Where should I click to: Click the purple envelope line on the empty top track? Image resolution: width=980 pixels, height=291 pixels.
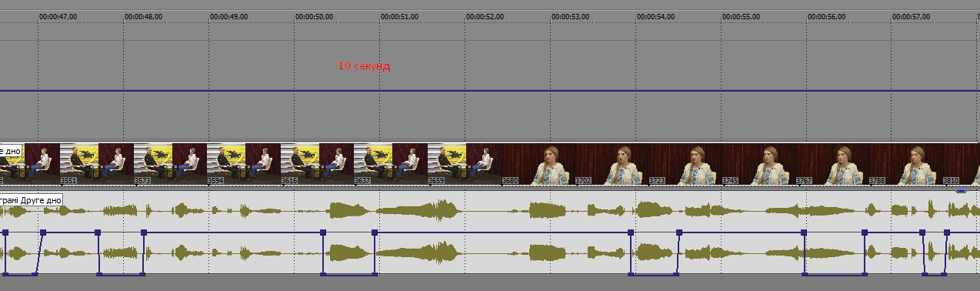[x=490, y=91]
